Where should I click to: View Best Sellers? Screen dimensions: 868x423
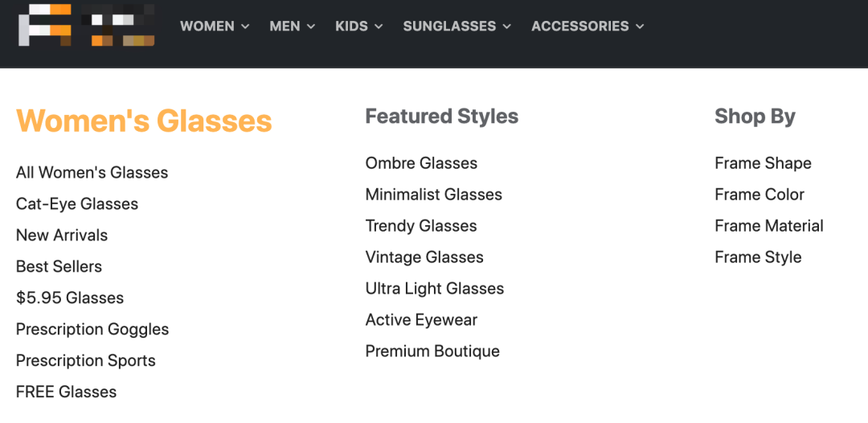point(59,267)
